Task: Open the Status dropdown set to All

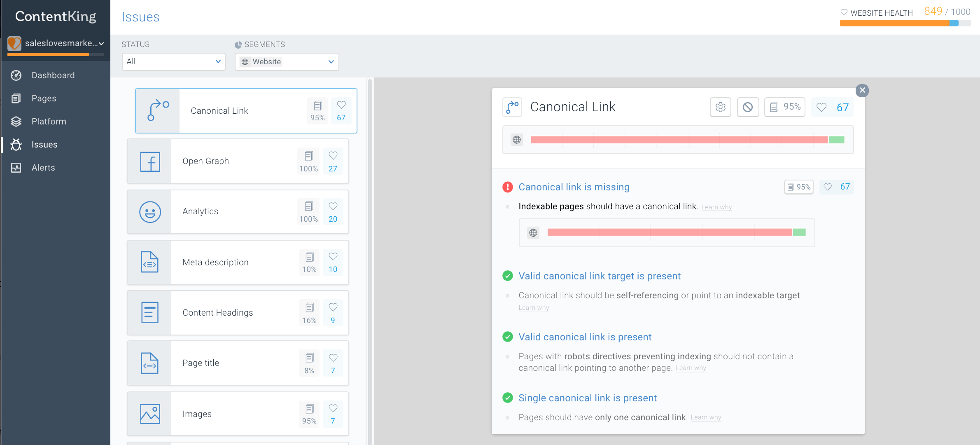Action: coord(173,62)
